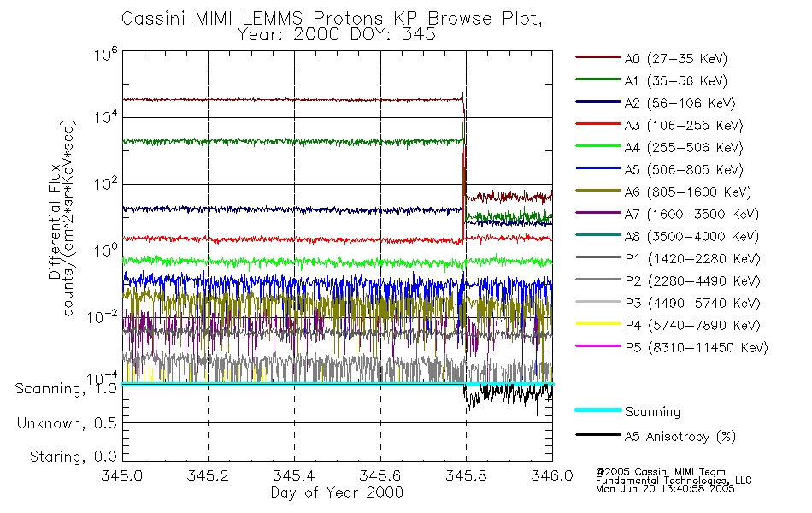Click the cyan Scanning legend line
Viewport: 812px width, 513px height.
(x=597, y=410)
